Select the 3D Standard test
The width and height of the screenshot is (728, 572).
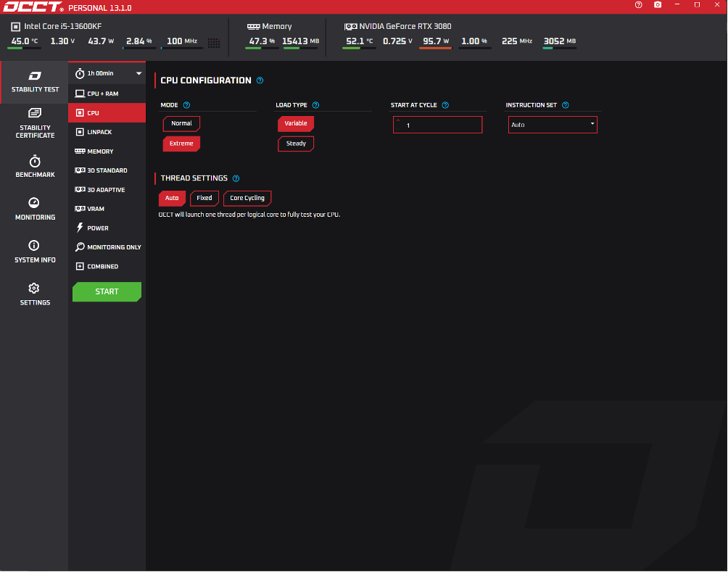coord(107,170)
